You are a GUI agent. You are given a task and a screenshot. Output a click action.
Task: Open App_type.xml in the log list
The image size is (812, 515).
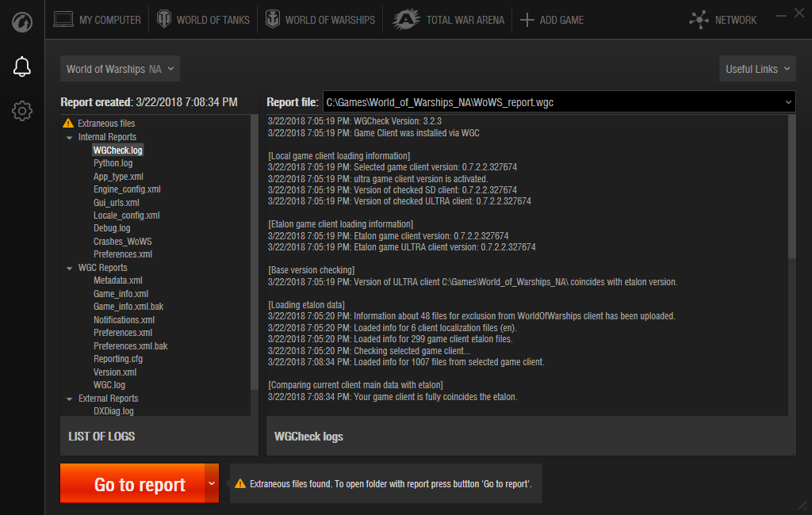tap(118, 177)
